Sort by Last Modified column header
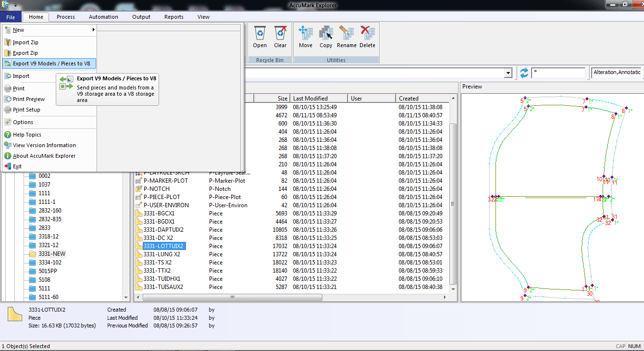 click(319, 98)
